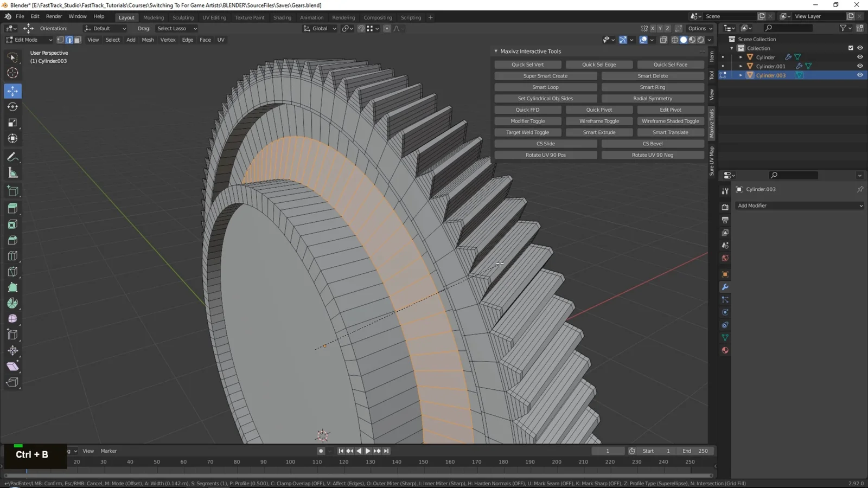Select the Move tool in the toolbar
Screen dimensions: 868x488
coord(12,91)
